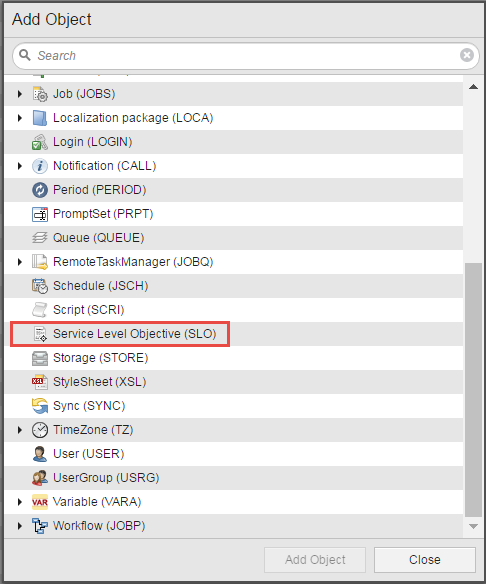Select the Login key icon
This screenshot has width=486, height=584.
40,142
